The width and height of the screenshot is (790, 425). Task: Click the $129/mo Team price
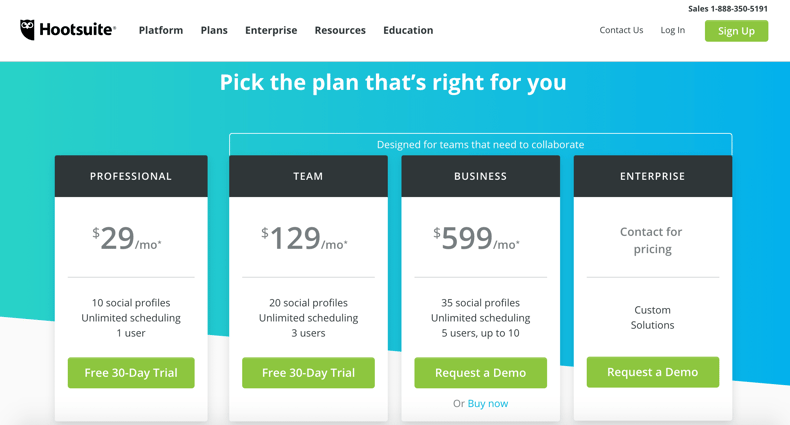tap(304, 239)
